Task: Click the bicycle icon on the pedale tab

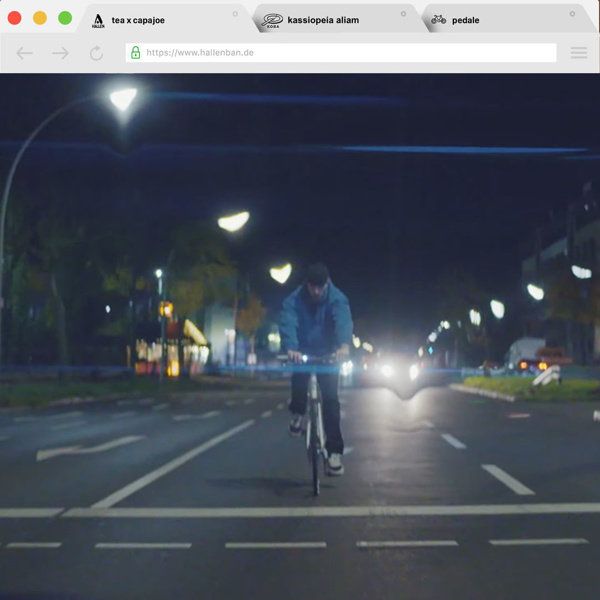Action: click(x=438, y=20)
